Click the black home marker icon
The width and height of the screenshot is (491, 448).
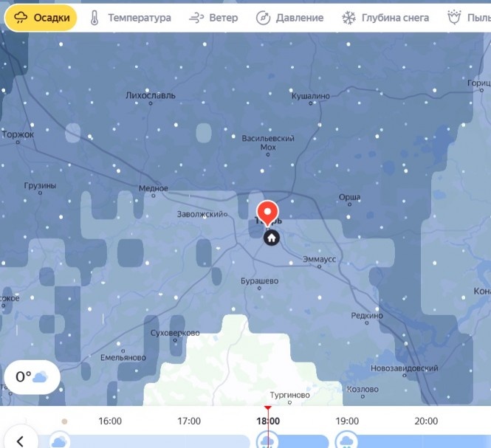[272, 238]
